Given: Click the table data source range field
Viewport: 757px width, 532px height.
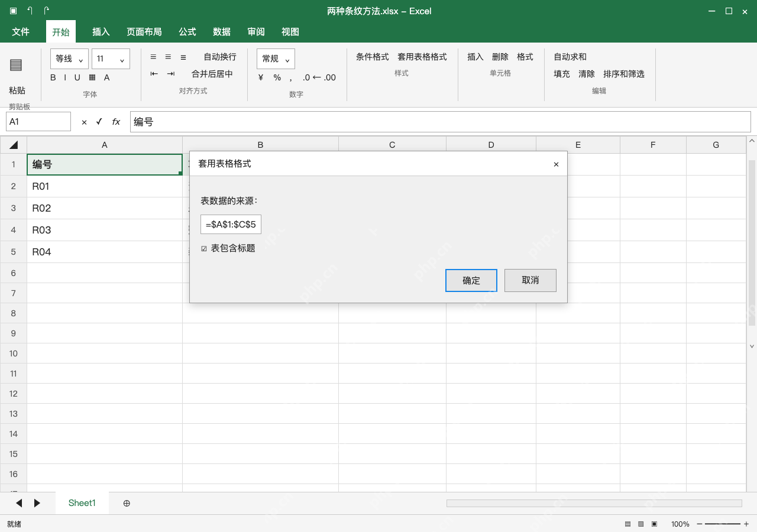Looking at the screenshot, I should tap(231, 225).
